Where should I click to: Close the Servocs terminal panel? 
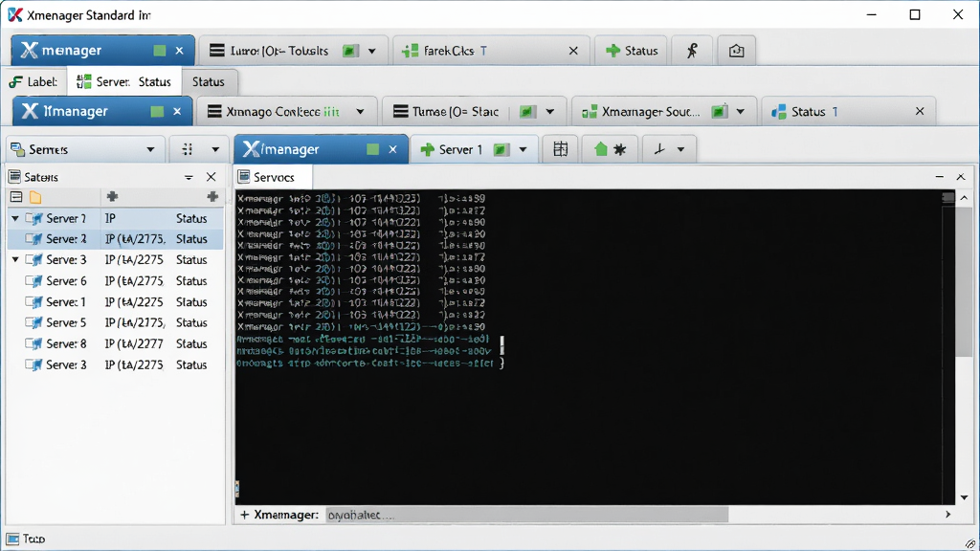961,177
